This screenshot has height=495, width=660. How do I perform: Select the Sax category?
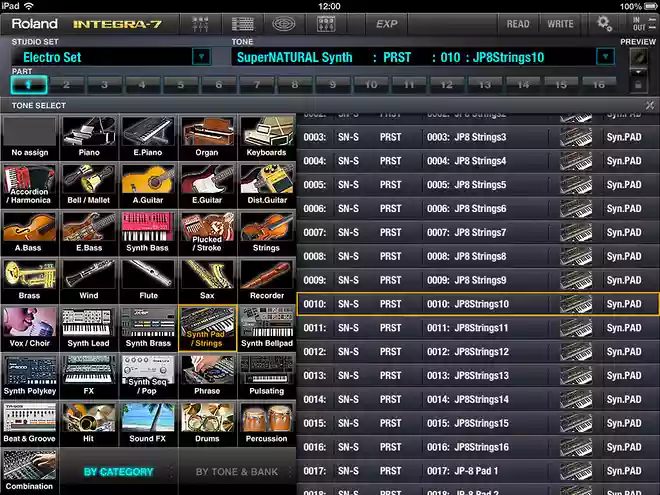(207, 280)
